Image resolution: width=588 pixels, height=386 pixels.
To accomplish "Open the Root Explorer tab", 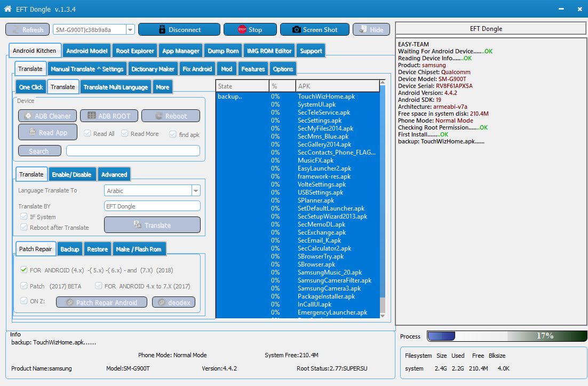I will 135,51.
